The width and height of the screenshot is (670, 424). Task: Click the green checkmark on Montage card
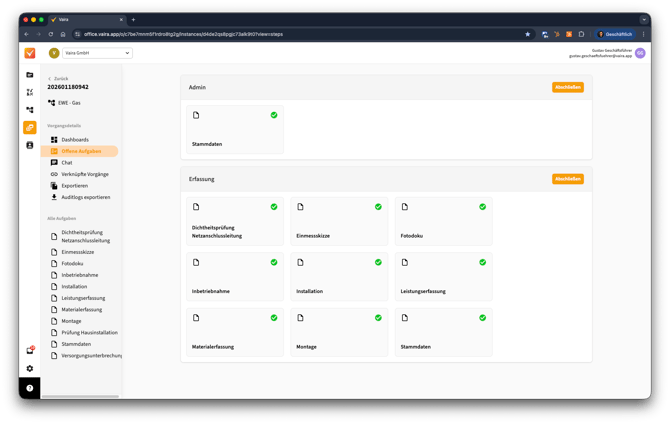(x=378, y=318)
